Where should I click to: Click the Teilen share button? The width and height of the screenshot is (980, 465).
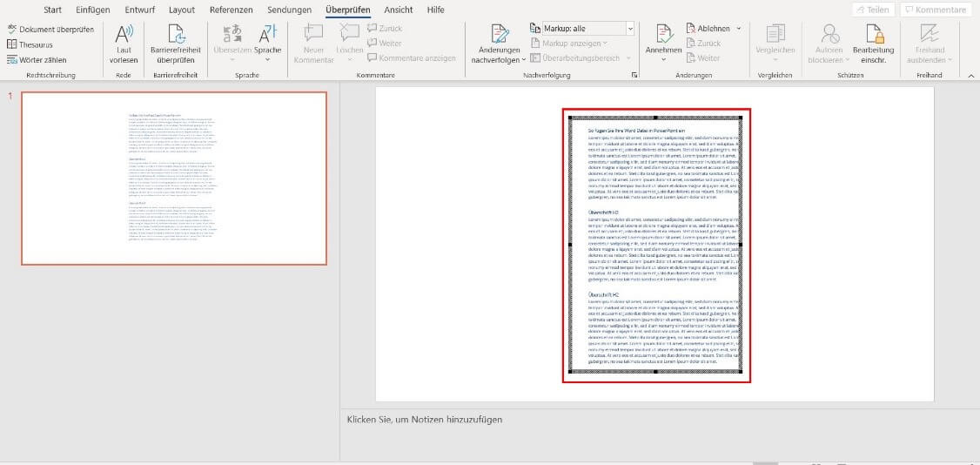[872, 10]
